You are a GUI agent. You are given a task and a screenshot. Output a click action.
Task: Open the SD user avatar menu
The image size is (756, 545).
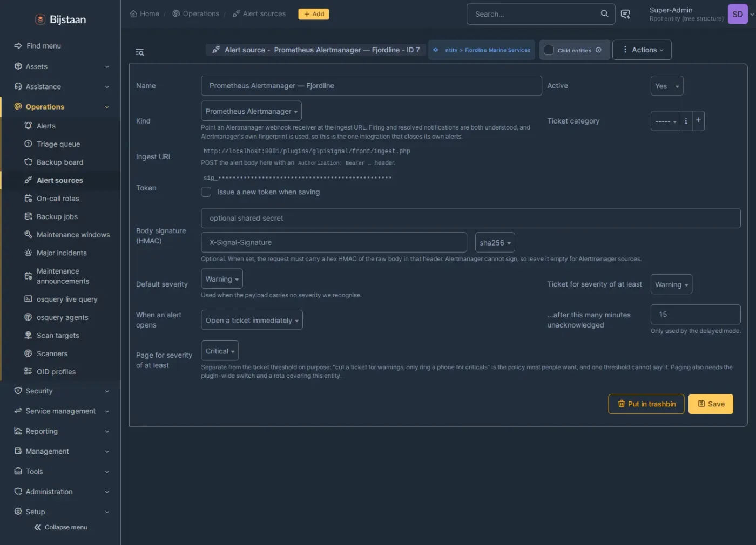coord(738,15)
